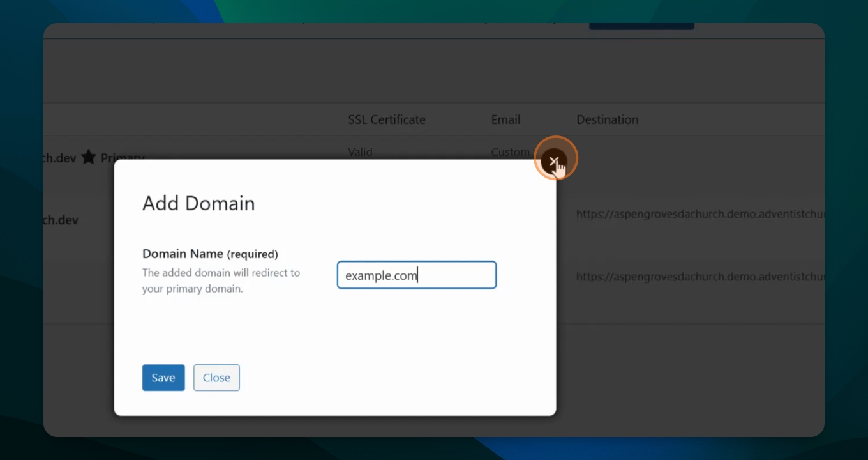
Task: Open the second aspengrovesdachurch destination URL
Action: tap(700, 277)
